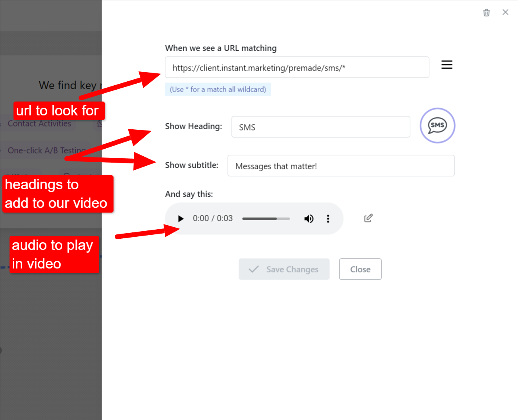Viewport: 518px width, 420px height.
Task: Click the edit pencil icon next to audio
Action: coord(368,218)
